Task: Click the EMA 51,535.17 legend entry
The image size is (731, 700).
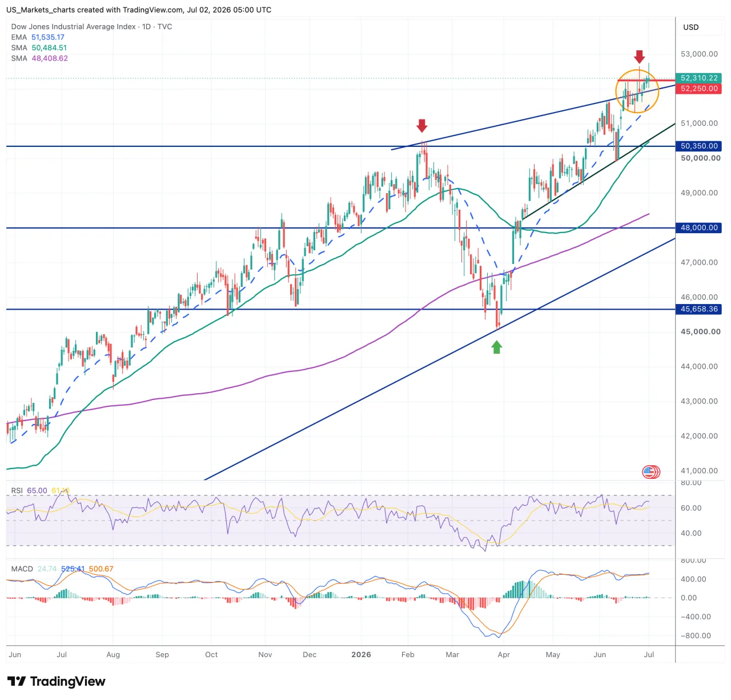Action: [38, 37]
